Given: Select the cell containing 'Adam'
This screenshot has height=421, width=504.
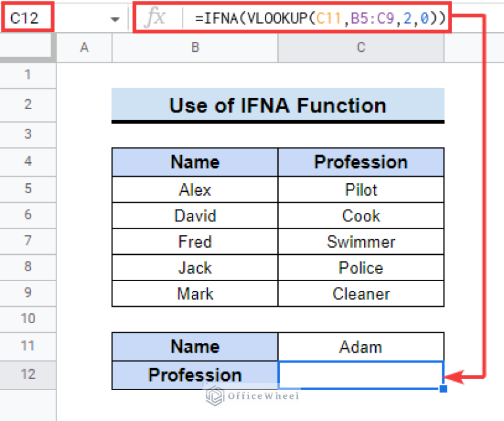Looking at the screenshot, I should [361, 346].
